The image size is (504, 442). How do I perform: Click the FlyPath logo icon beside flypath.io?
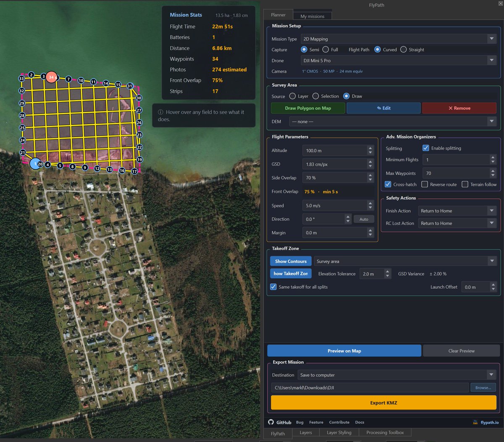[x=475, y=422]
